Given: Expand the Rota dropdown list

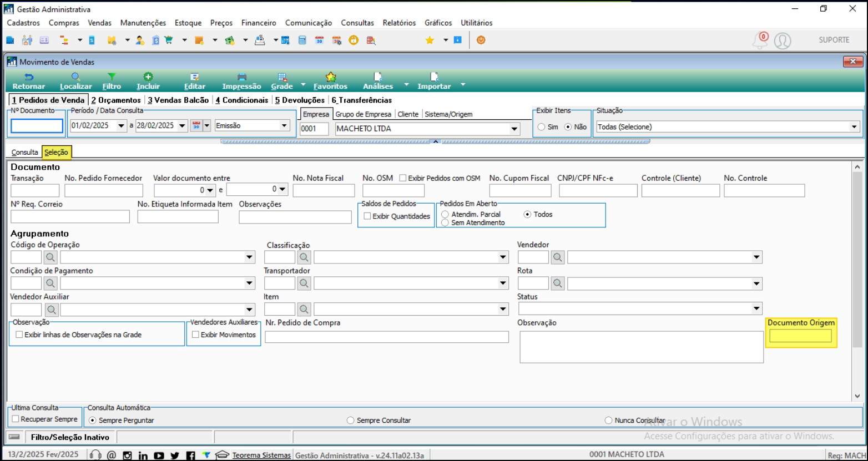Looking at the screenshot, I should (x=756, y=283).
